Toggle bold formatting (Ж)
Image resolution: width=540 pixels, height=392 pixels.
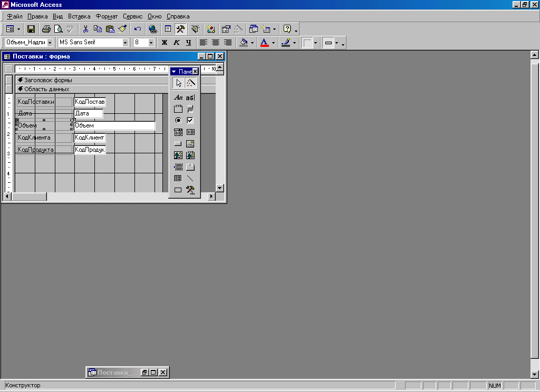[164, 43]
